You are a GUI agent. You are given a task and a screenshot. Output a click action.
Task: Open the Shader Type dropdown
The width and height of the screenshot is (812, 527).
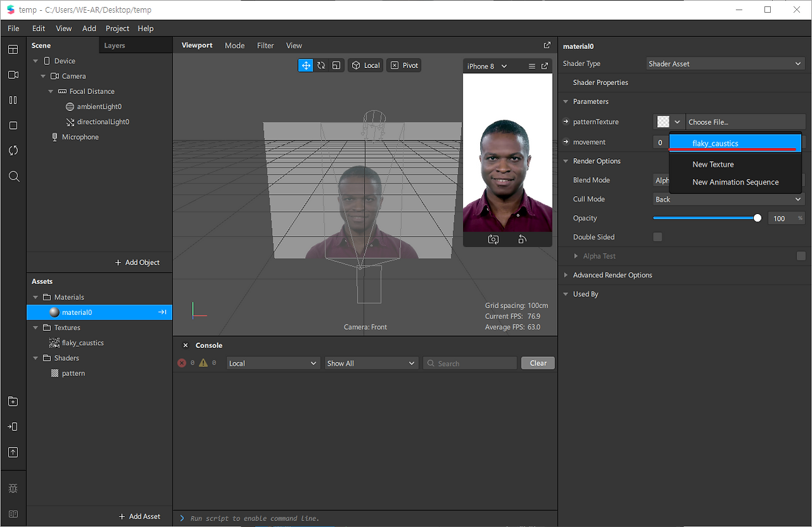coord(726,63)
